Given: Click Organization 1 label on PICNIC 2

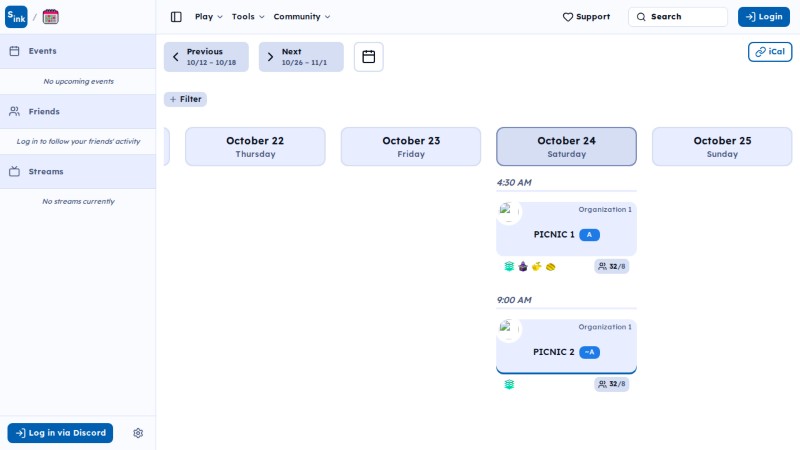Looking at the screenshot, I should 605,327.
